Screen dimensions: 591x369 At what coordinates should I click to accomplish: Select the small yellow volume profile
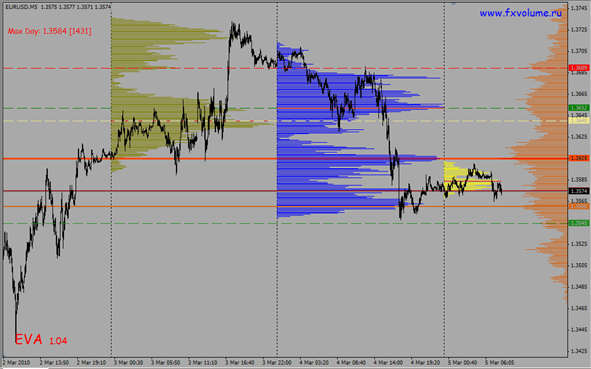[x=467, y=179]
